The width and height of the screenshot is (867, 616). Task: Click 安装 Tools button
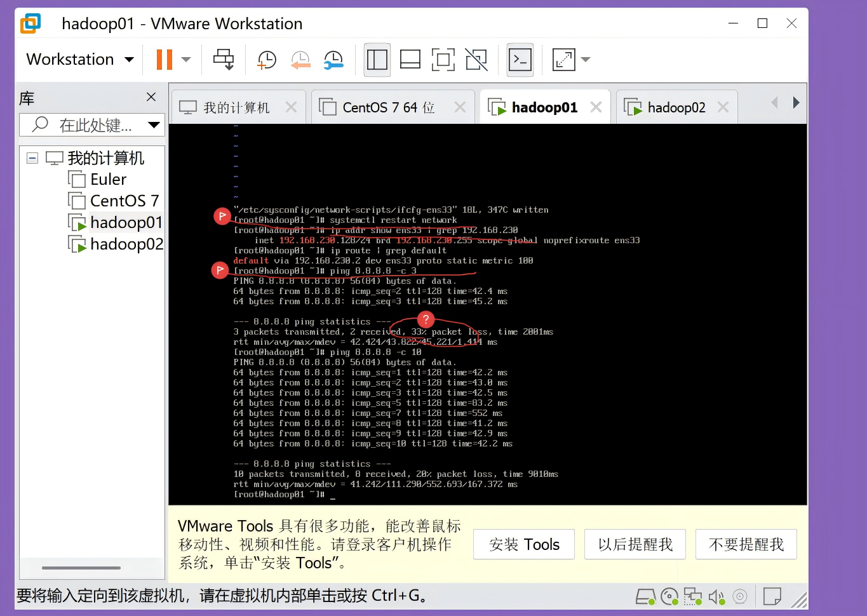point(524,544)
